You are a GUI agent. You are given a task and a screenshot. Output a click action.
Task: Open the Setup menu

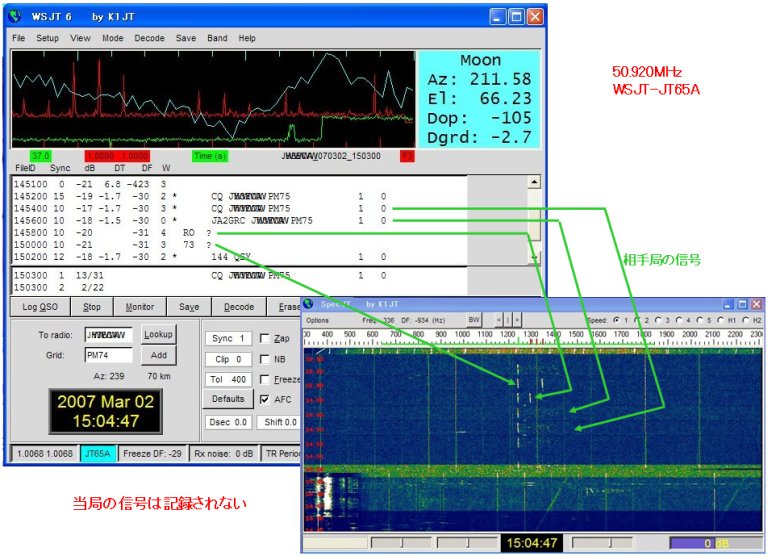(47, 38)
